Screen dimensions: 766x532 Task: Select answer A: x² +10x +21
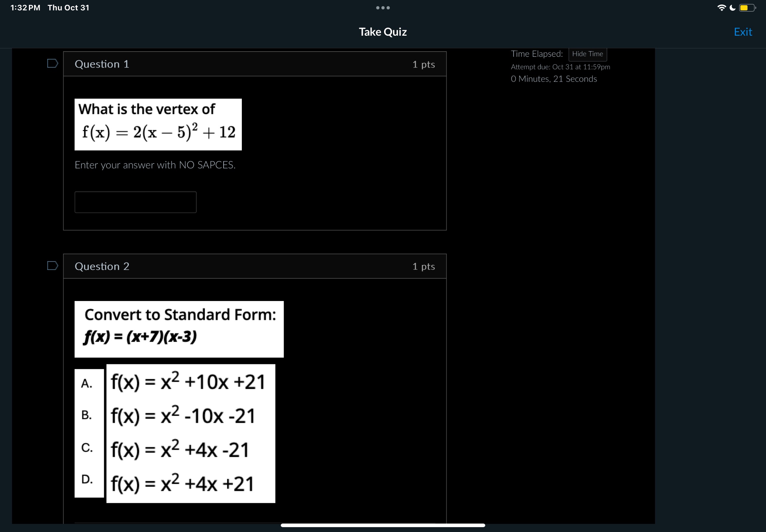188,382
